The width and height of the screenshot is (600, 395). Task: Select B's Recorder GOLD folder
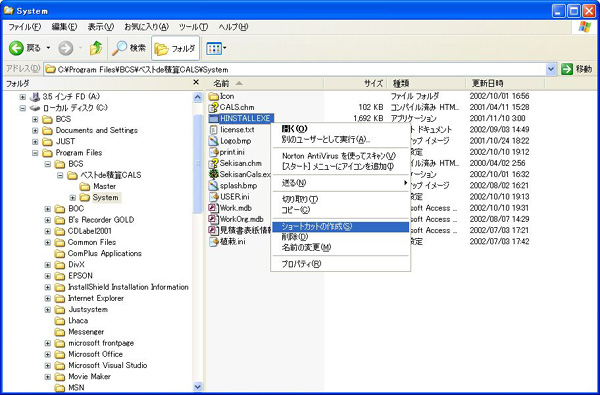(x=95, y=220)
